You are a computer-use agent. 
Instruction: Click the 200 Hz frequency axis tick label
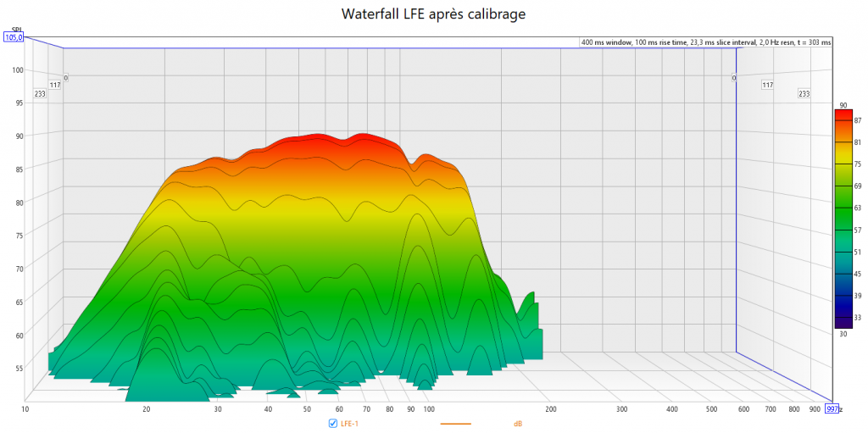tap(549, 409)
